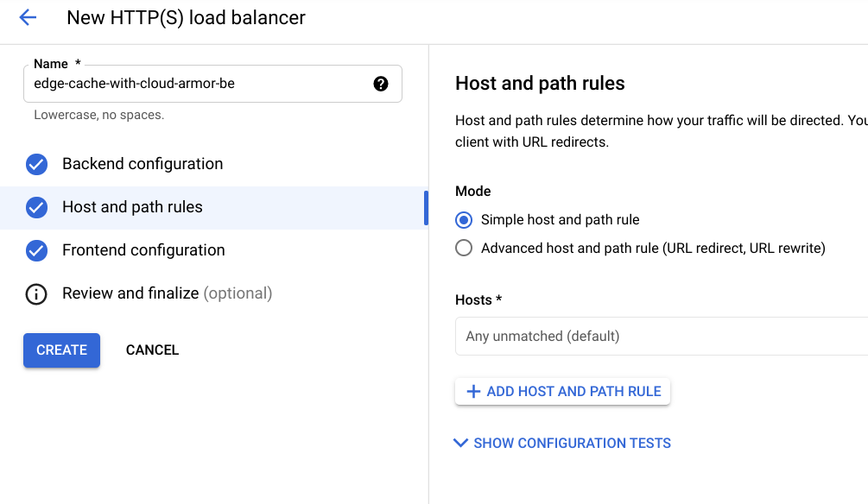Open the Backend configuration step

(143, 164)
